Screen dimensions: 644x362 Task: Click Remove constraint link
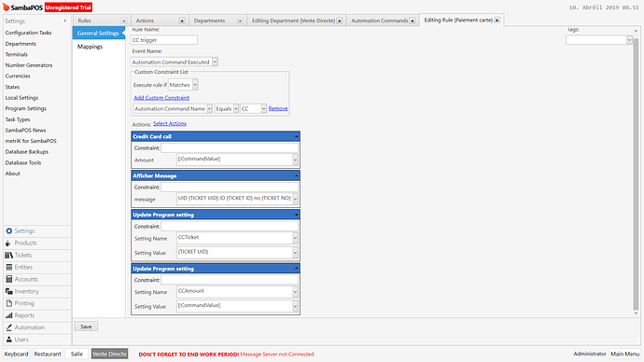point(278,109)
